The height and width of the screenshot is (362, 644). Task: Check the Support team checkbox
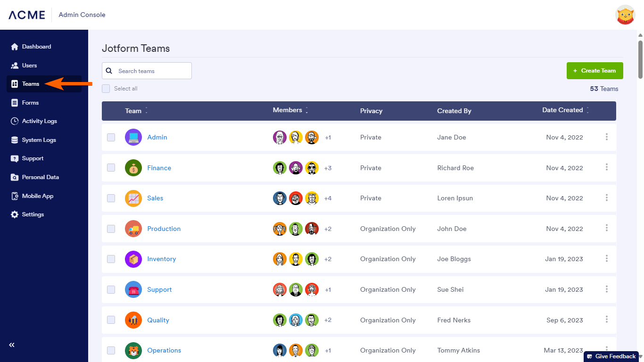[111, 289]
